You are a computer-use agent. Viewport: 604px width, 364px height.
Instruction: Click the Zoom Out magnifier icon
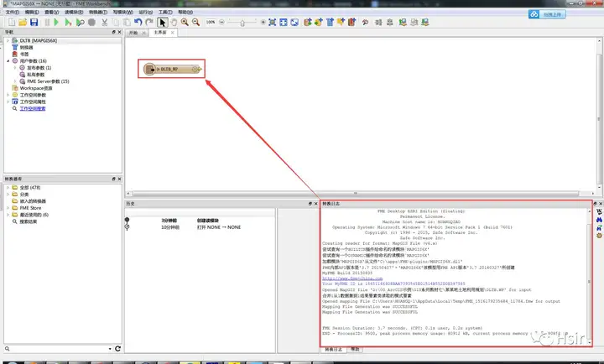(196, 23)
